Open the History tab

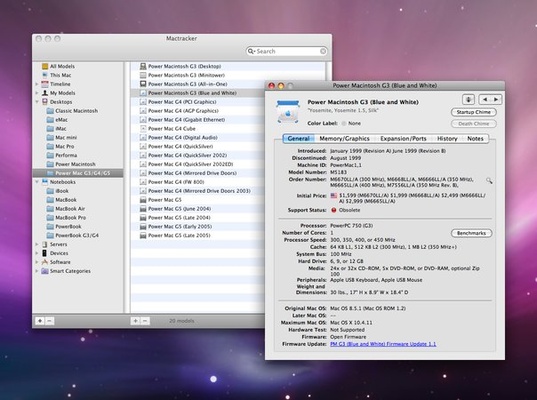tap(447, 138)
